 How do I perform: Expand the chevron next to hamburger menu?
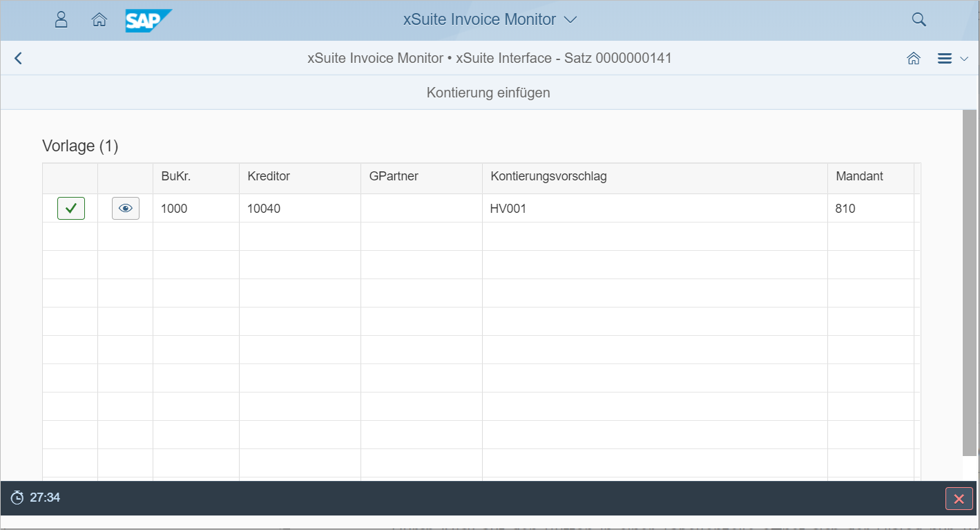pos(964,59)
